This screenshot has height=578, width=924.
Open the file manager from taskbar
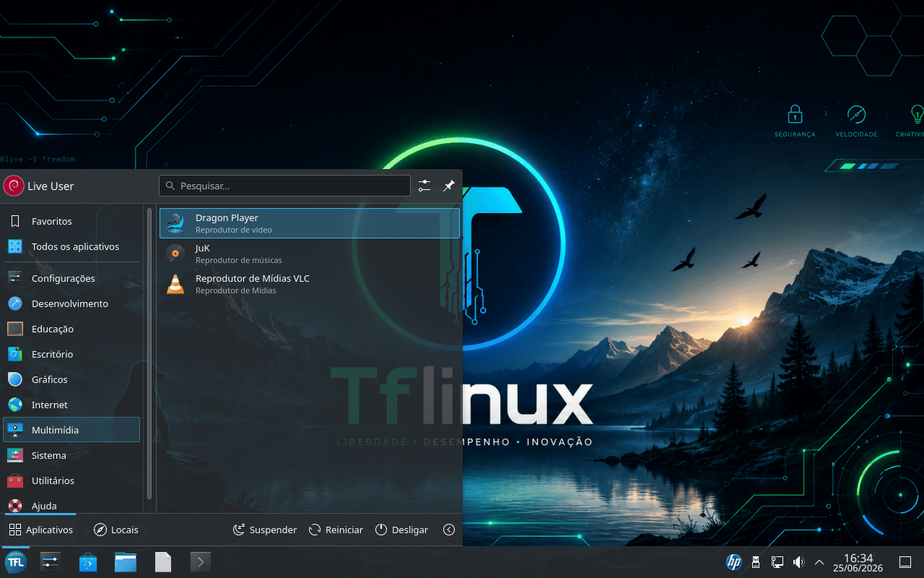click(x=126, y=561)
